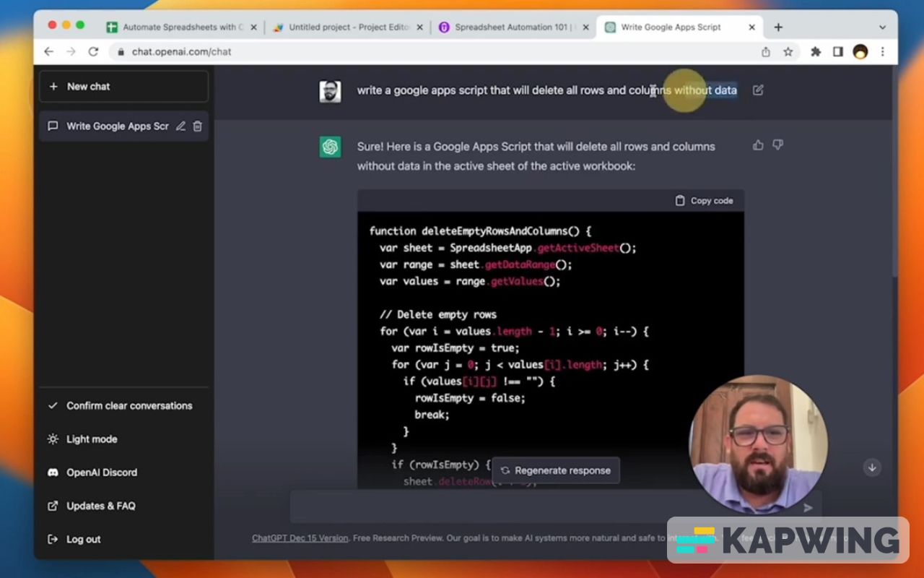Close the Automate Spreadsheets tab
This screenshot has height=578, width=924.
point(253,27)
